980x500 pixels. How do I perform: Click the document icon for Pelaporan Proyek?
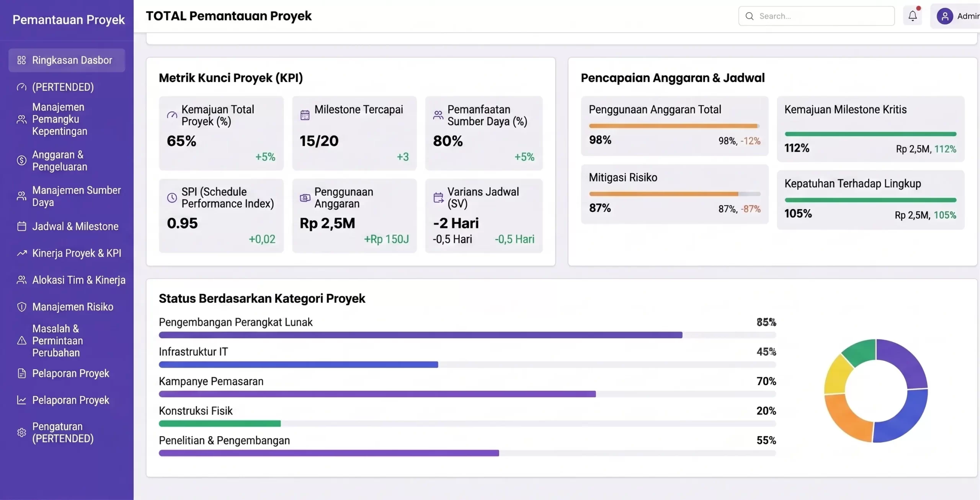[21, 373]
